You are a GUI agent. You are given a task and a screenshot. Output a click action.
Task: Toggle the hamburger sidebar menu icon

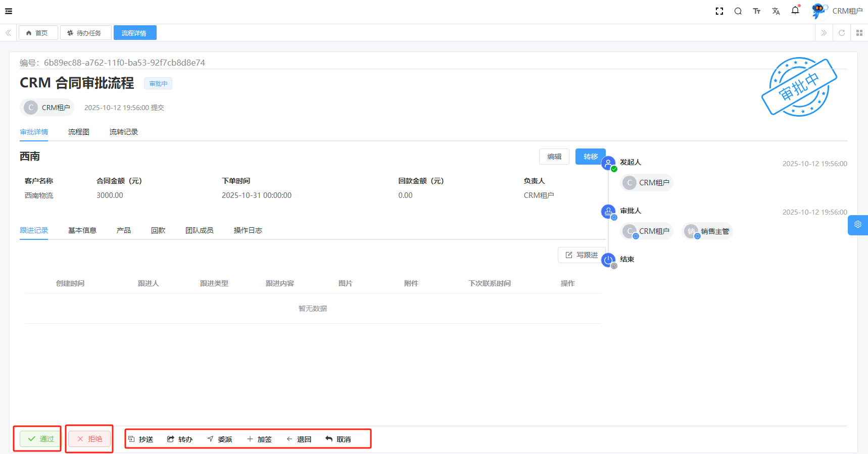[x=9, y=11]
